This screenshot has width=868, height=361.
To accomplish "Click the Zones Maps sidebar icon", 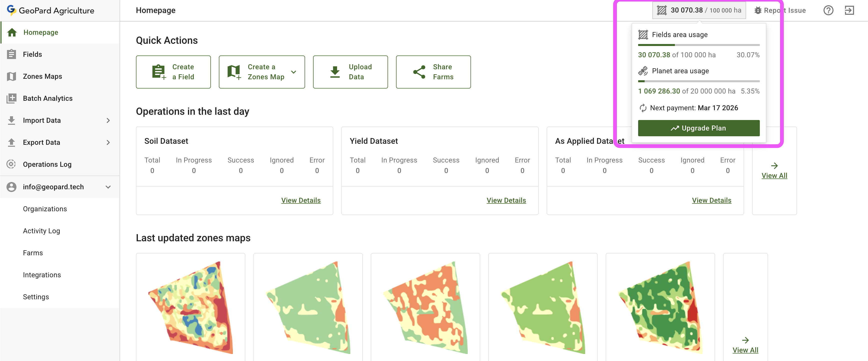I will pos(11,76).
